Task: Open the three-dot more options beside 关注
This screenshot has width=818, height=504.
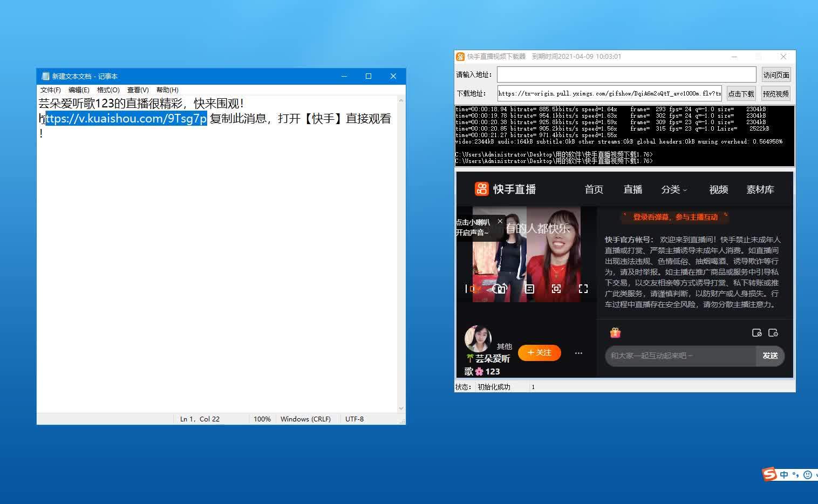Action: (578, 353)
